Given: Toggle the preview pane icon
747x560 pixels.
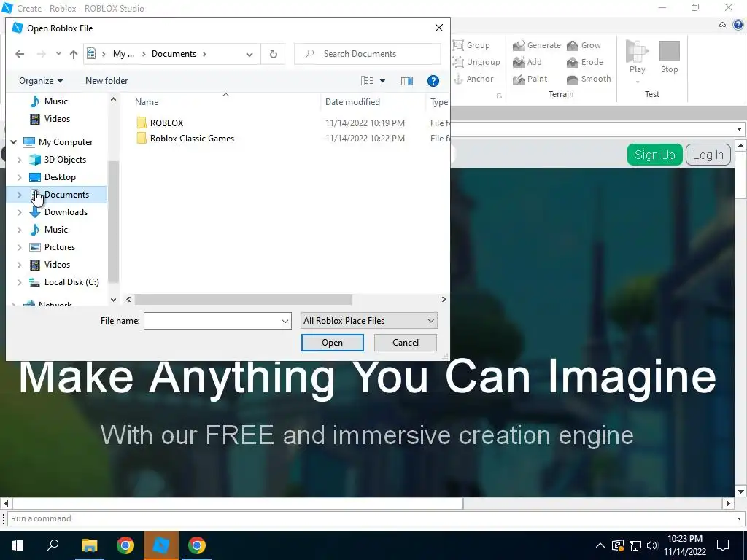Looking at the screenshot, I should (x=407, y=81).
